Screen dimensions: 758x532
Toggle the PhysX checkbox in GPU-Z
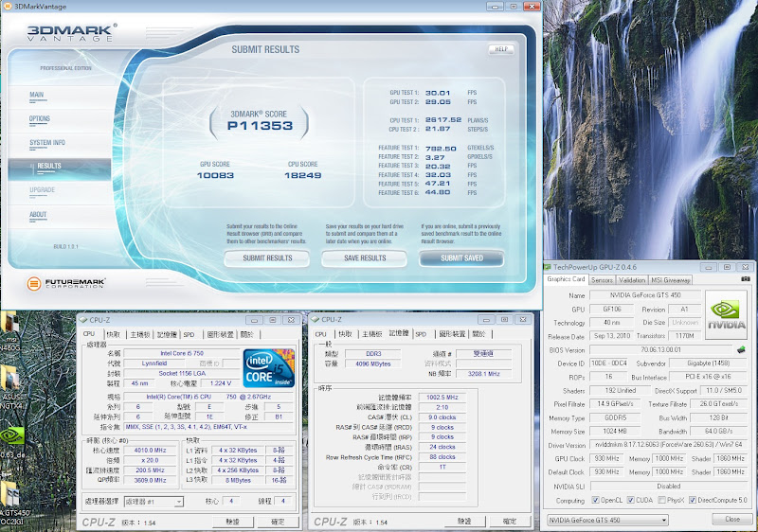tap(661, 500)
